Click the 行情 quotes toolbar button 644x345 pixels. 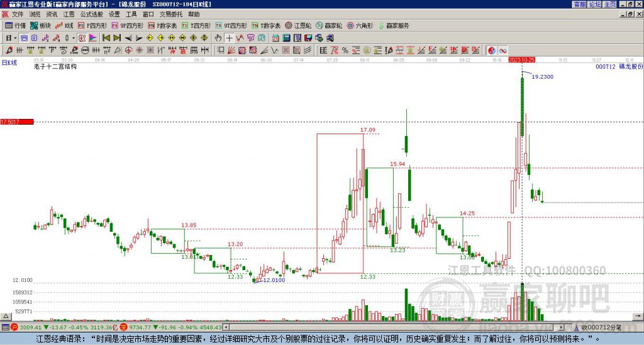[16, 25]
